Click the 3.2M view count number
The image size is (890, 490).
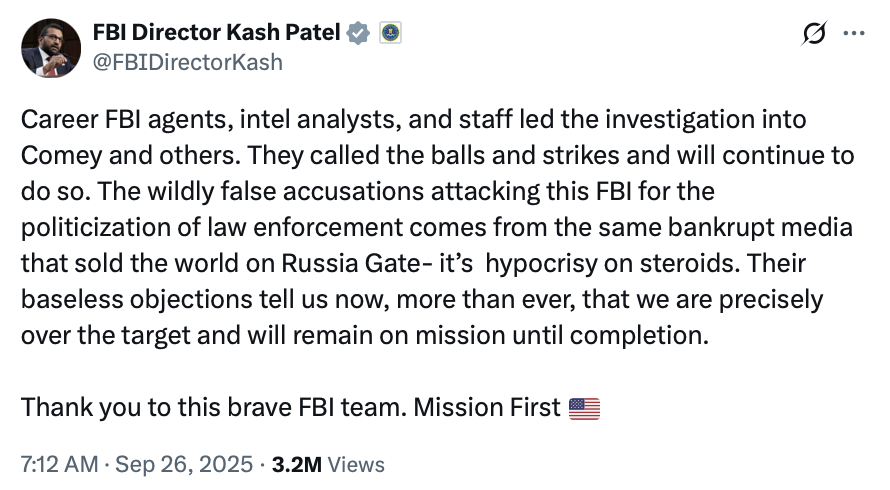pos(296,464)
